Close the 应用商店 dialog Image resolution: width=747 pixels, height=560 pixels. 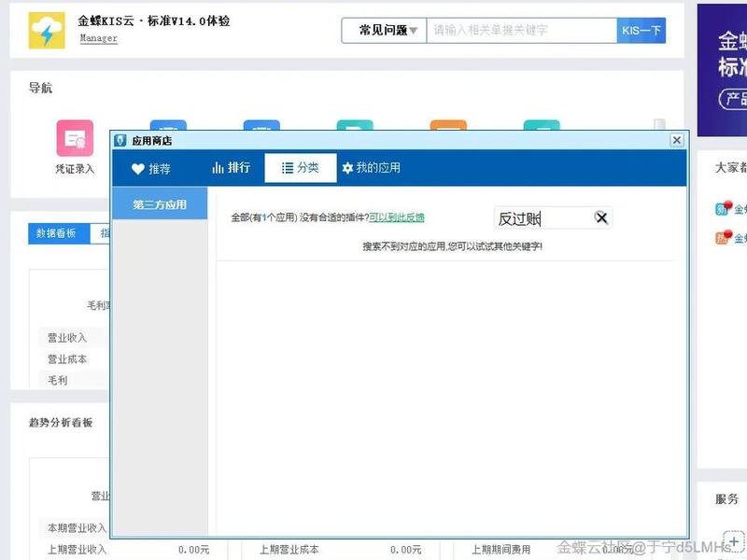[x=676, y=140]
